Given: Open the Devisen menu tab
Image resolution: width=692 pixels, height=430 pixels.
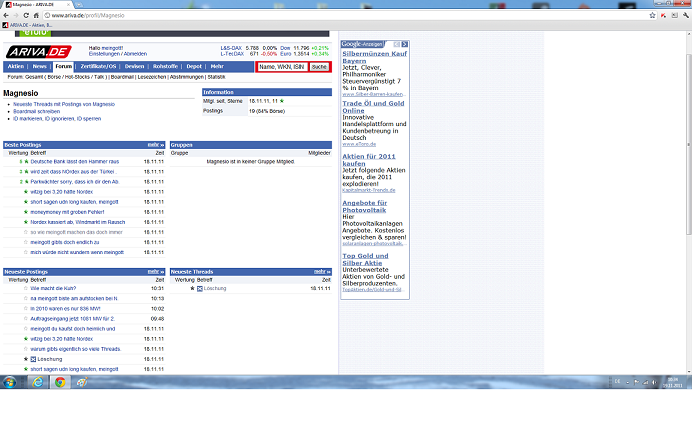Looking at the screenshot, I should [x=135, y=66].
